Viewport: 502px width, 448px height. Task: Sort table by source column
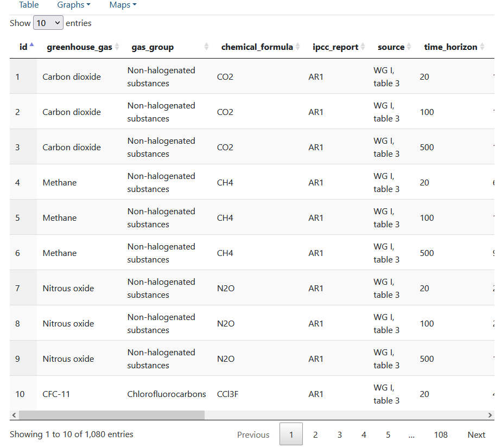tap(410, 47)
